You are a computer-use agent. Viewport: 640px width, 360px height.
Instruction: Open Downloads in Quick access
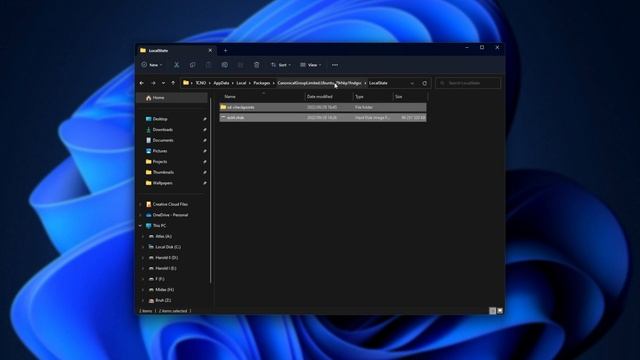(x=163, y=130)
